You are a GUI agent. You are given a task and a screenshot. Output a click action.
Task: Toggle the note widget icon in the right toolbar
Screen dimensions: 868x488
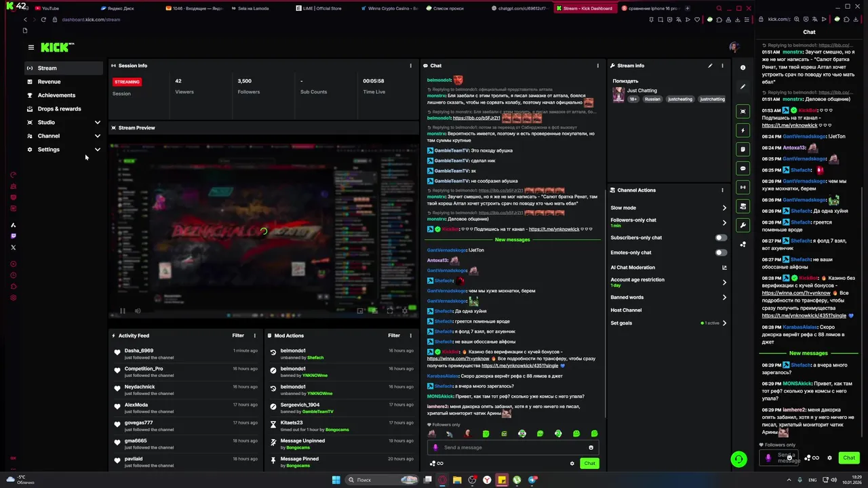click(743, 149)
